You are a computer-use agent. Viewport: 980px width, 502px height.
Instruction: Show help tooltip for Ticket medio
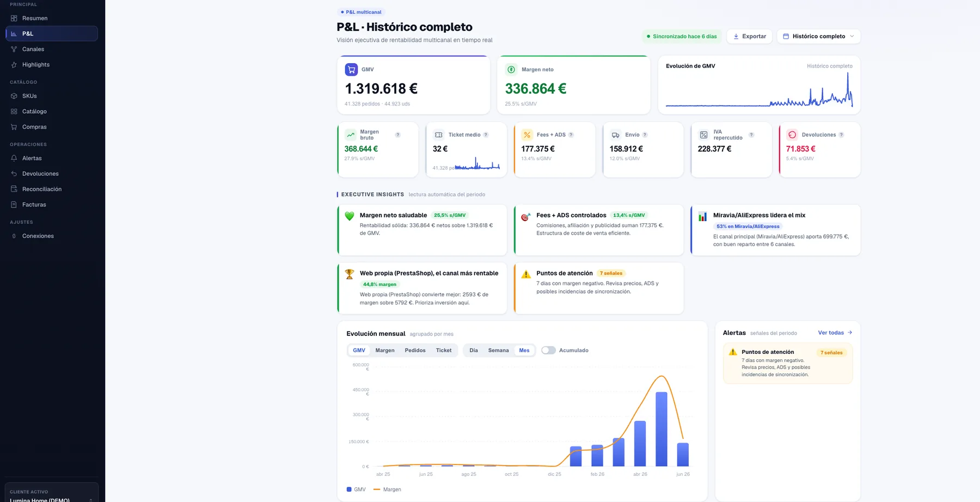tap(486, 135)
